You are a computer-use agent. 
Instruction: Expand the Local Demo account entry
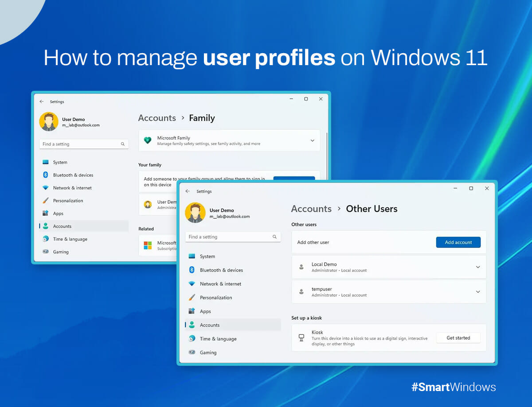(x=478, y=267)
